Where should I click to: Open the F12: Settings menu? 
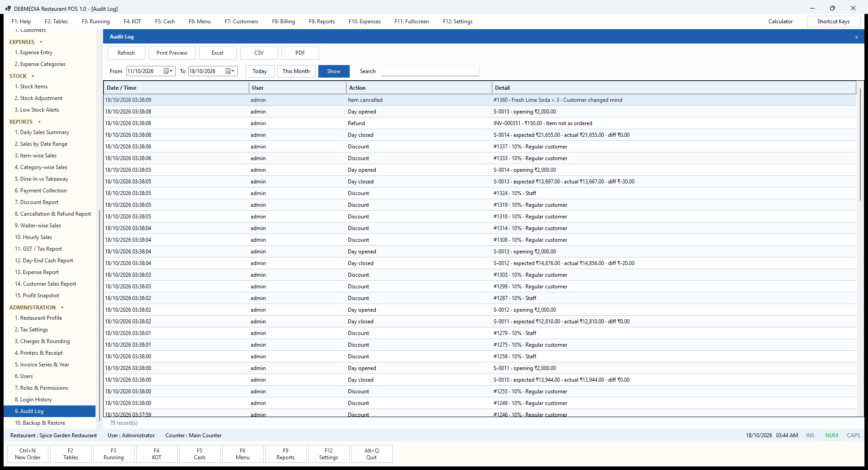click(x=458, y=22)
